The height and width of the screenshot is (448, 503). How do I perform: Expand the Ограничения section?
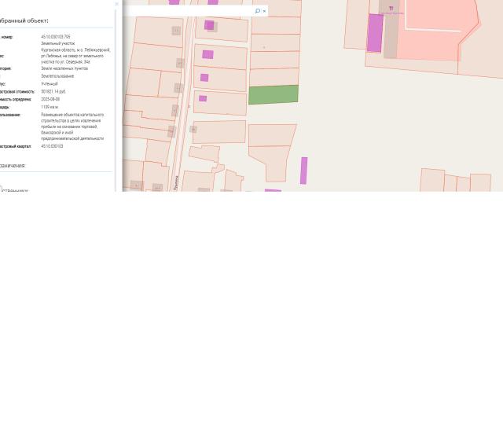point(13,166)
